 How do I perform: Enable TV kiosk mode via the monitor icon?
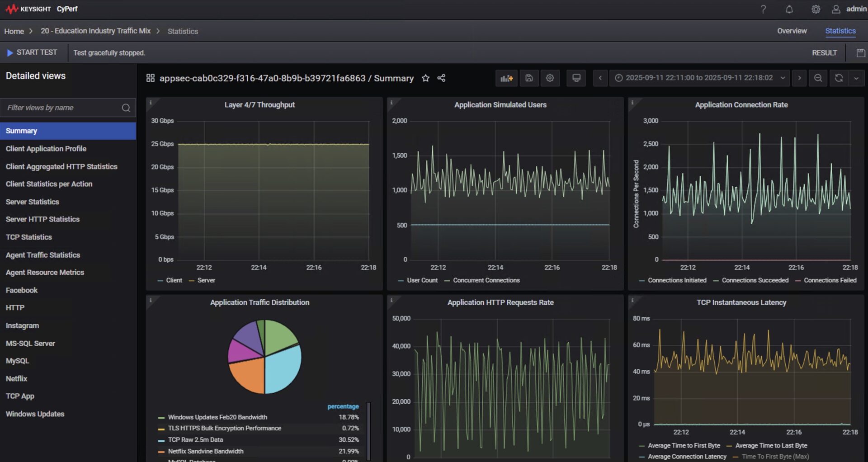coord(576,78)
